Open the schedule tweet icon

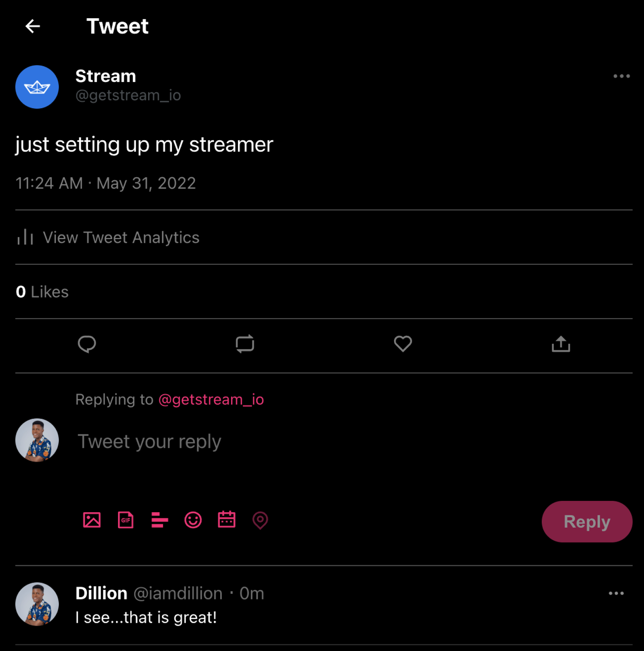[x=227, y=520]
